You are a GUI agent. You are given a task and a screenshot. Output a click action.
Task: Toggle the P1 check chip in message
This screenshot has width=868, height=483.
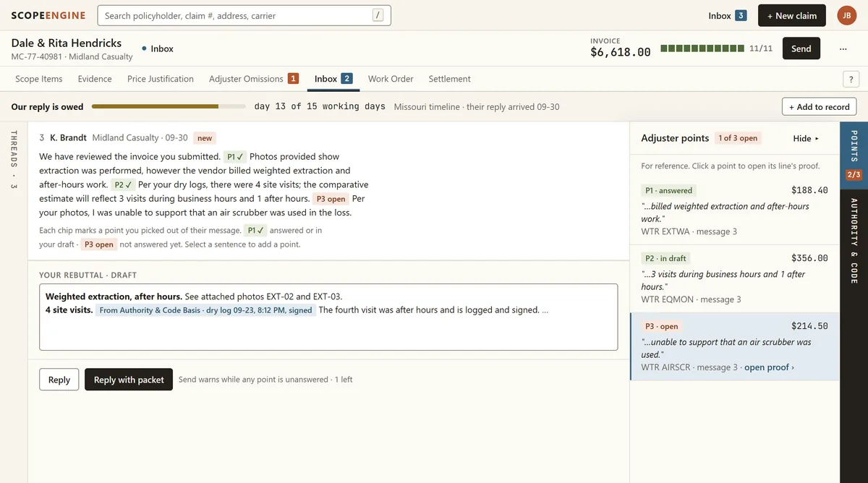[235, 156]
